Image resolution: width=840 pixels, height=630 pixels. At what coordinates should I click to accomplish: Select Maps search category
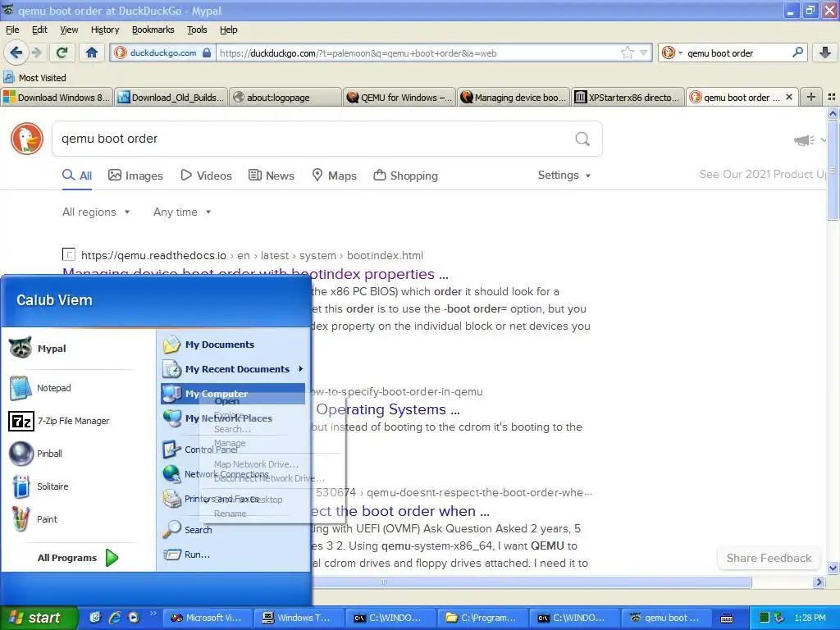coord(335,176)
